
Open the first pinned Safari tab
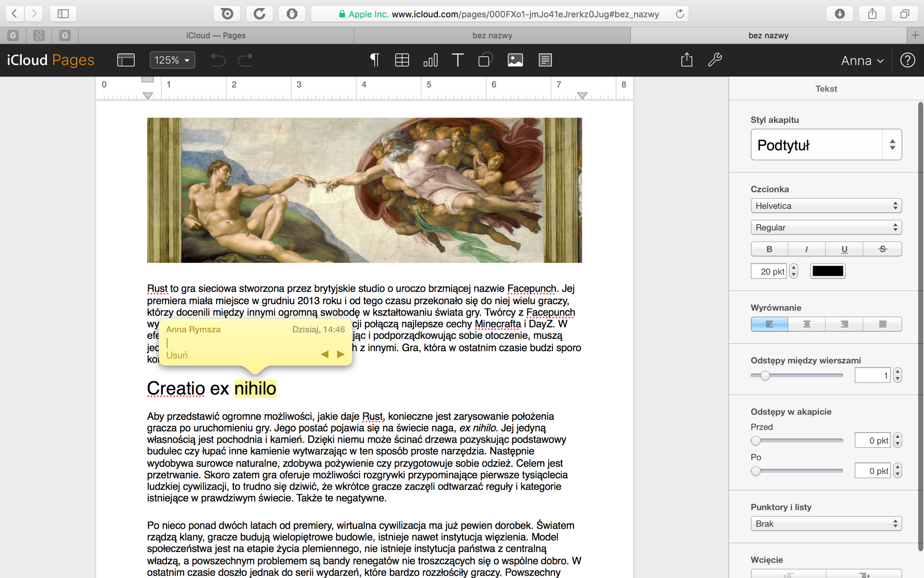(13, 35)
